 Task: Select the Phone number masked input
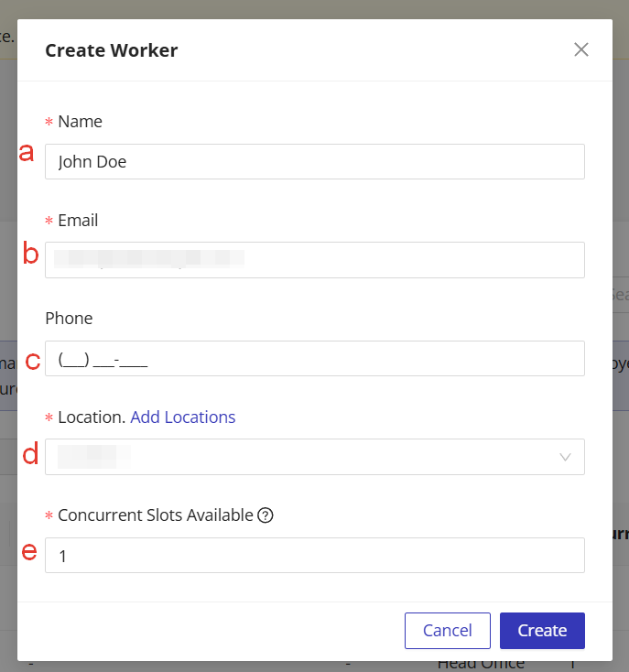[314, 359]
